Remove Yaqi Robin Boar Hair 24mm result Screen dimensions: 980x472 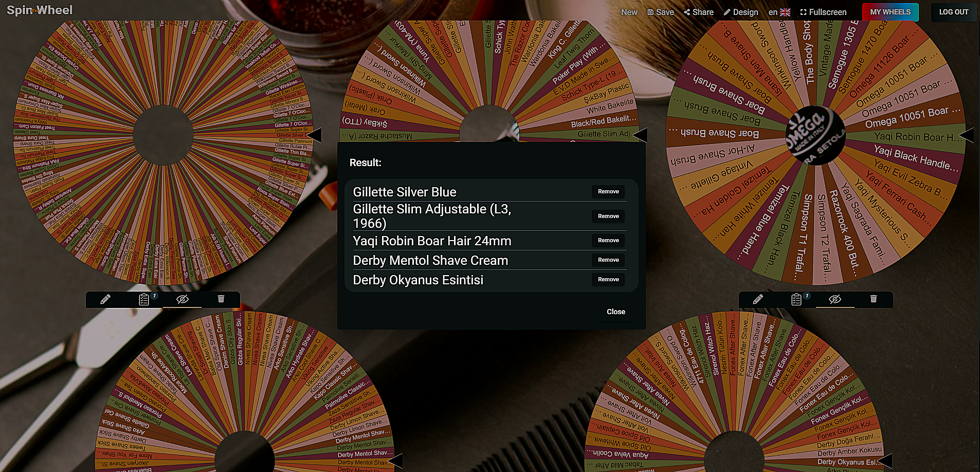(608, 240)
